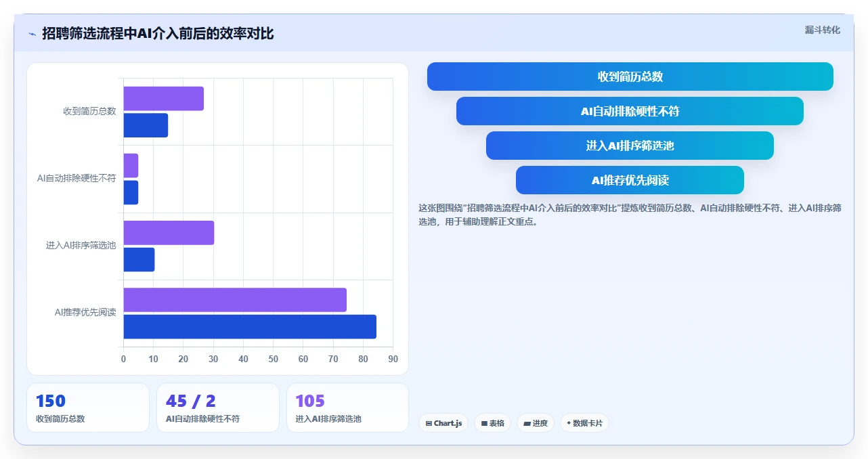This screenshot has width=868, height=459.
Task: Click the purple bar for AI推荐优先阅读
Action: tap(235, 300)
